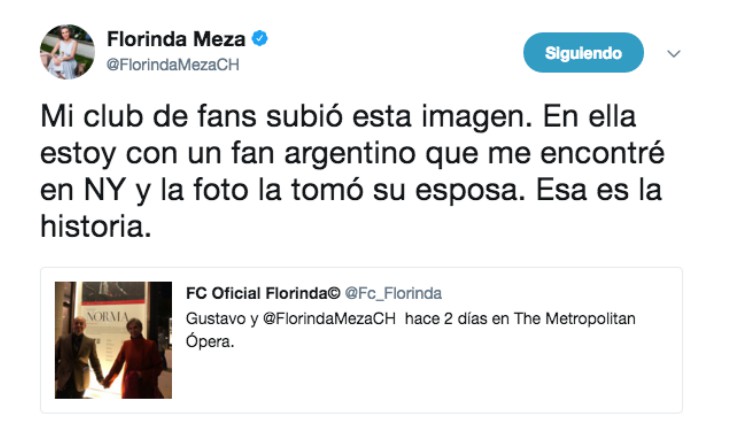
Task: Open Florinda Meza's profile avatar photo
Action: click(67, 51)
